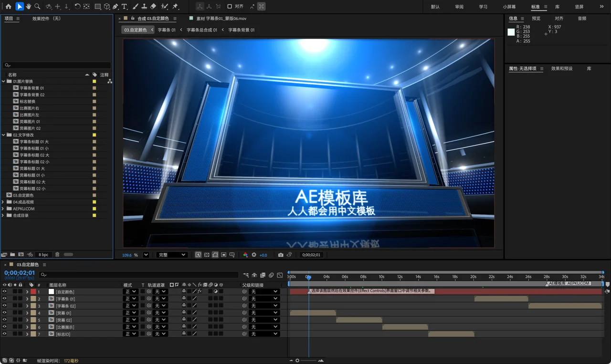Select the Rectangle shape tool
This screenshot has width=611, height=364.
pos(98,7)
